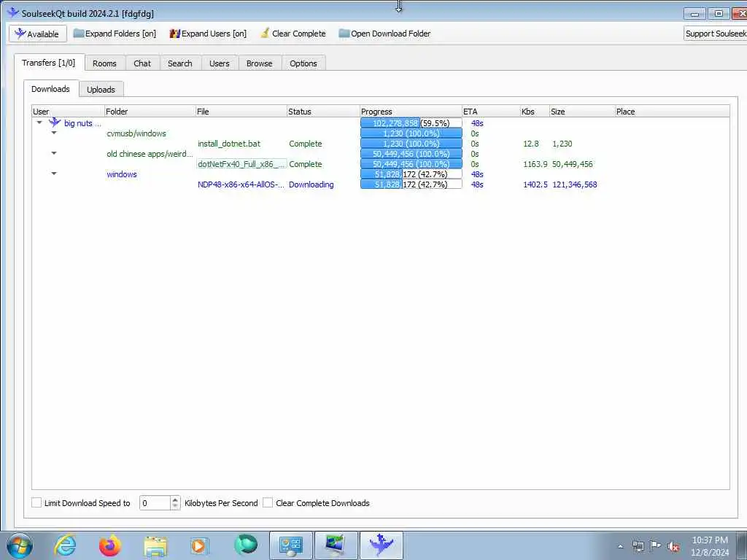The width and height of the screenshot is (747, 560).
Task: Click the muted volume tray icon
Action: (673, 547)
